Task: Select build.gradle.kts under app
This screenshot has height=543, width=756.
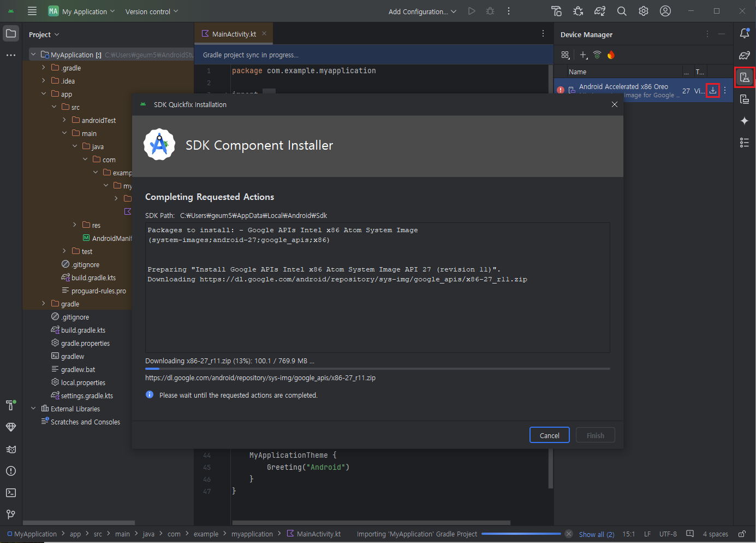Action: [x=88, y=278]
